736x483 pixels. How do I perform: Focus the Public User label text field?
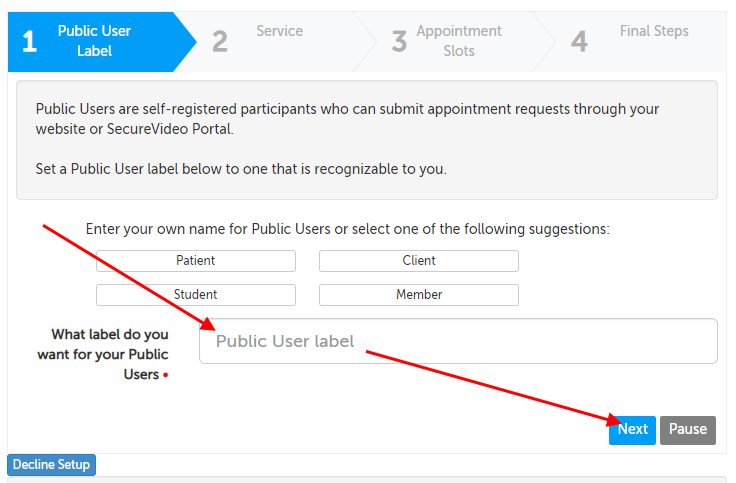[458, 341]
